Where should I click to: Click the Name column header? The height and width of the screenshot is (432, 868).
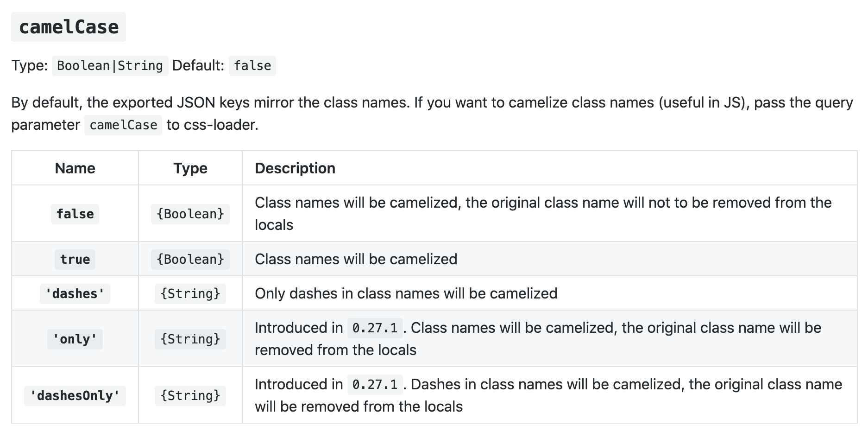(x=75, y=168)
